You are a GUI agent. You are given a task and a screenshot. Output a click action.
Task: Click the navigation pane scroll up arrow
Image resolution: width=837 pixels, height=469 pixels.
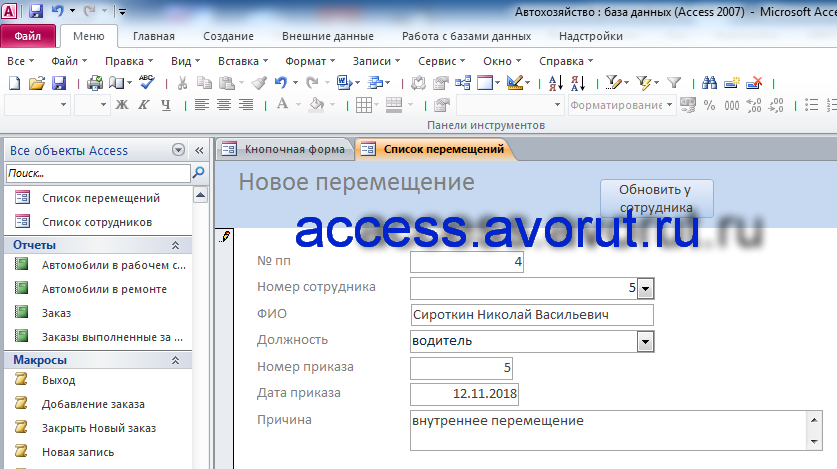coord(200,195)
